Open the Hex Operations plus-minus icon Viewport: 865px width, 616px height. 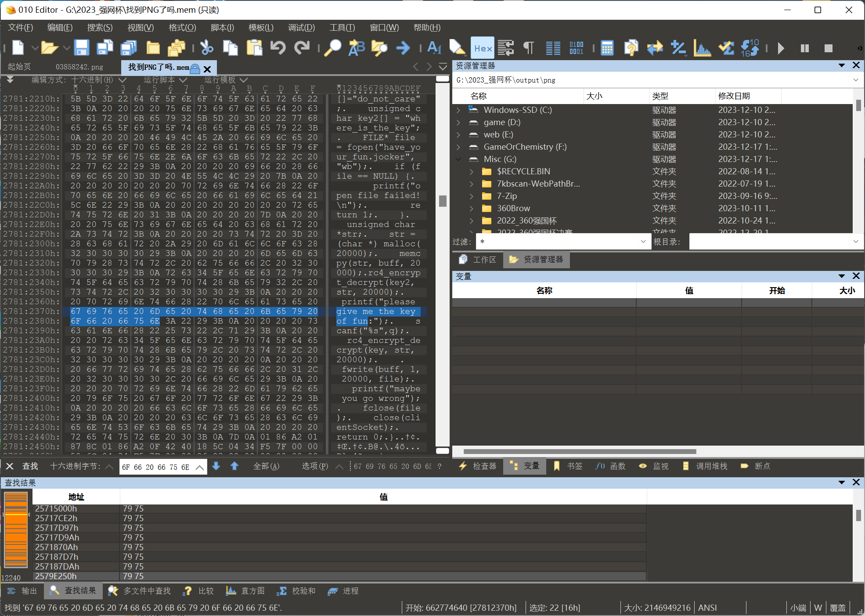678,47
